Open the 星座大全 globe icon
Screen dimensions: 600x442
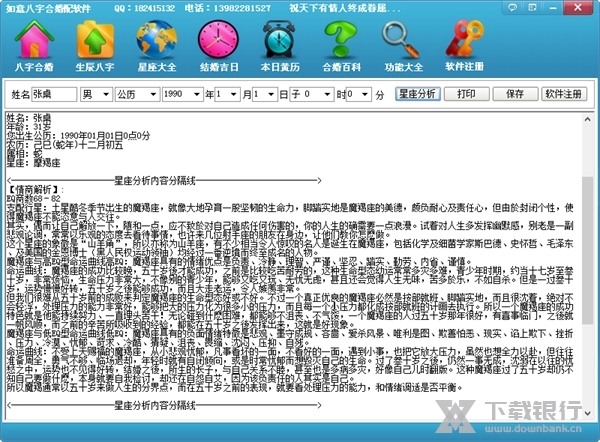[x=157, y=39]
